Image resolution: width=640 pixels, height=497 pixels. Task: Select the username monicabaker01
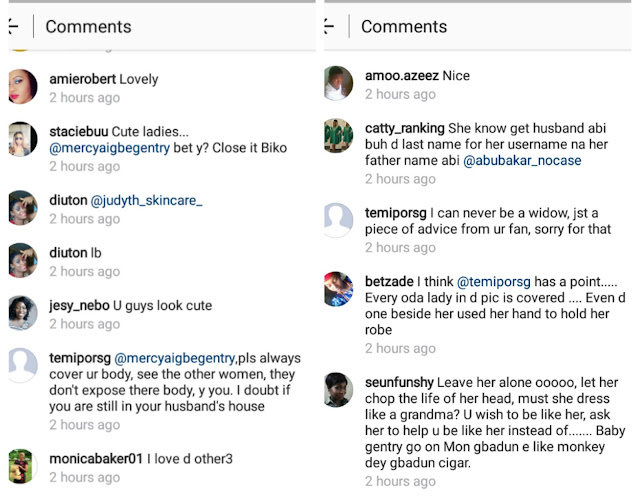click(x=96, y=459)
